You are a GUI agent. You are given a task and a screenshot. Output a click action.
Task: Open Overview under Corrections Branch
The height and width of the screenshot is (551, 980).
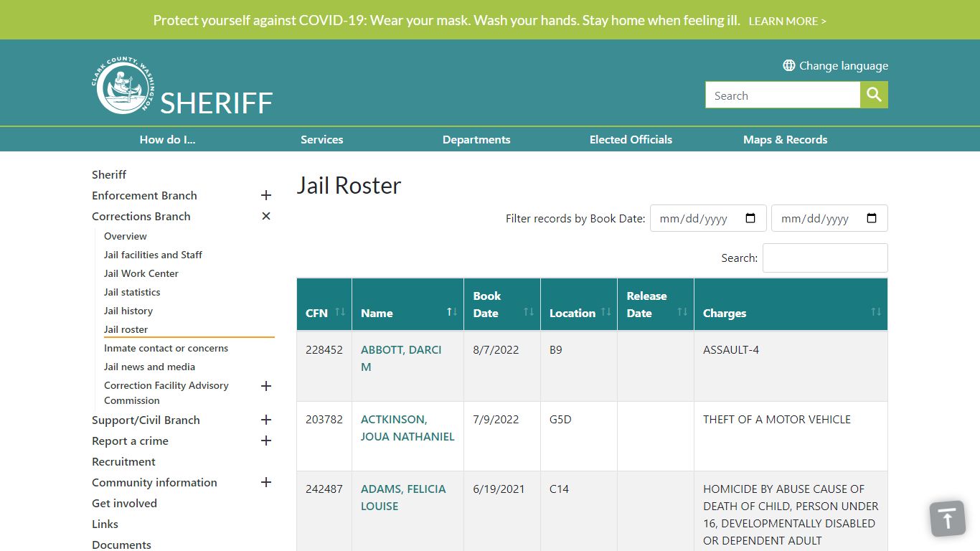tap(126, 236)
